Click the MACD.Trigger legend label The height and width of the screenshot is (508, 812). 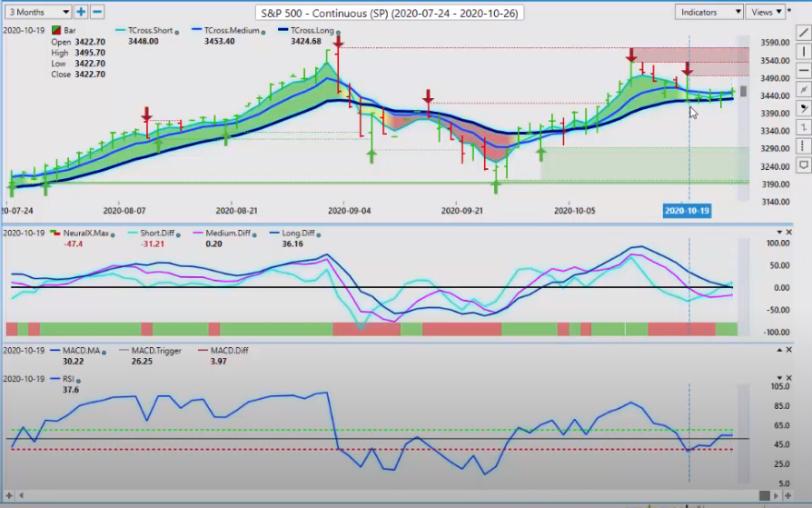(156, 351)
